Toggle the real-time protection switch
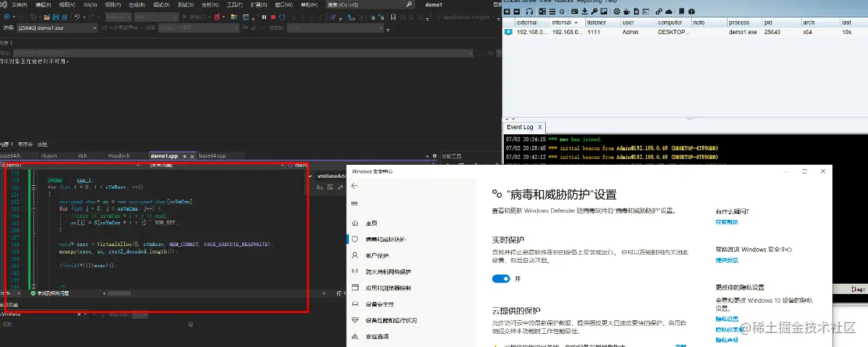This screenshot has width=868, height=347. (x=501, y=279)
